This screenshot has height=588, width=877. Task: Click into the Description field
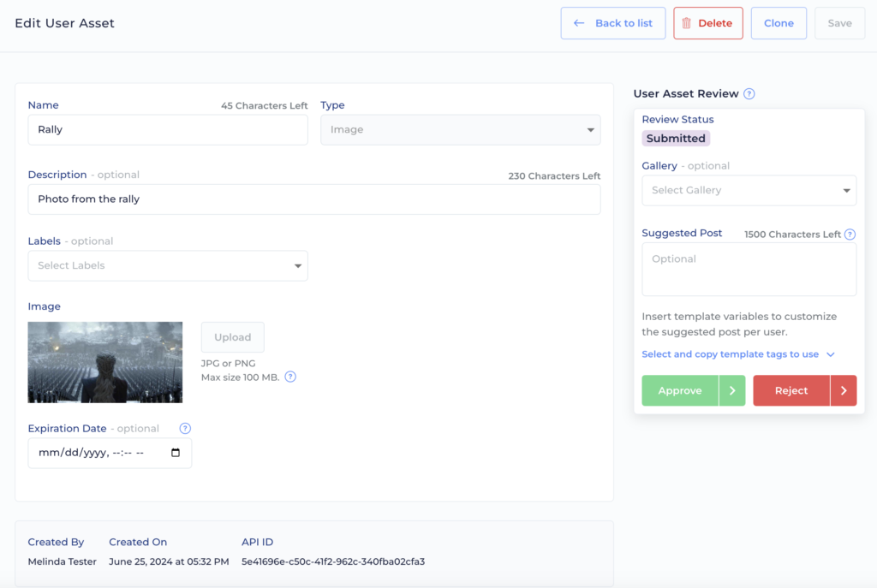[314, 199]
